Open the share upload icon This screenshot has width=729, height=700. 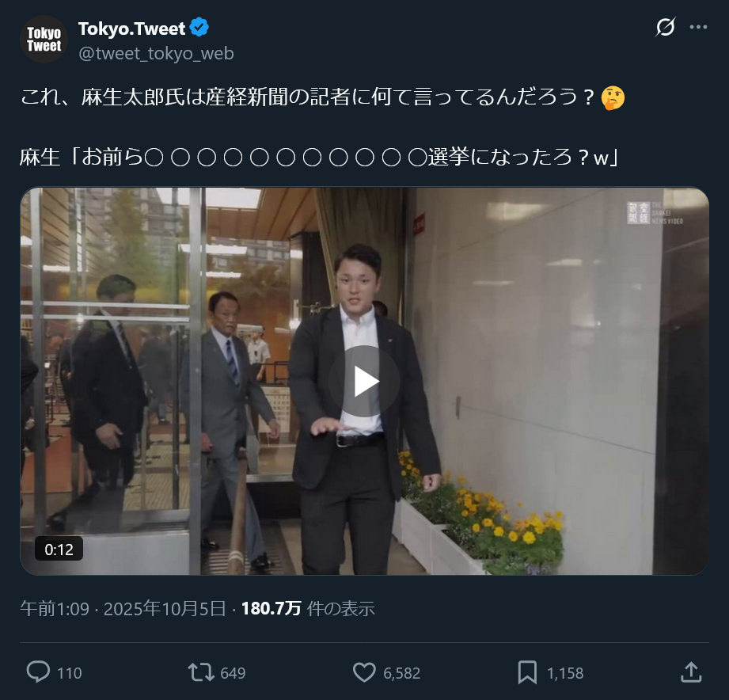pyautogui.click(x=691, y=672)
